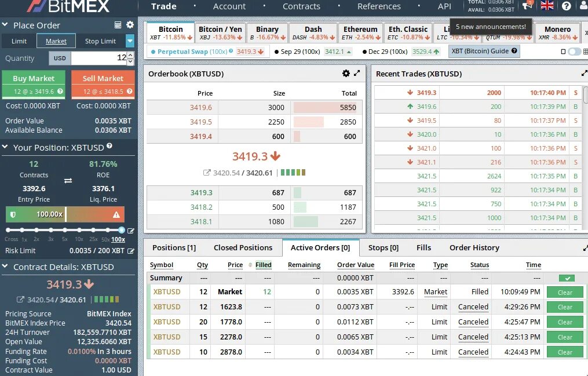This screenshot has height=376, width=588.
Task: Switch to the Closed Positions tab
Action: pos(243,247)
